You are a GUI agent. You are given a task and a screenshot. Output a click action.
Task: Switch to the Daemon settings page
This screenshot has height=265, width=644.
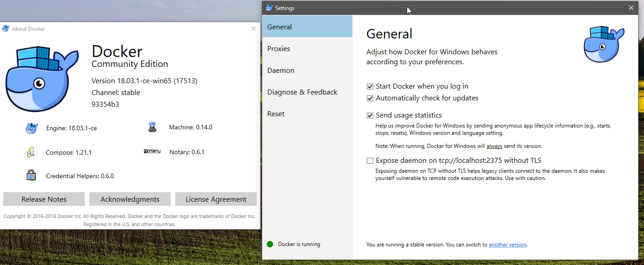pyautogui.click(x=281, y=70)
